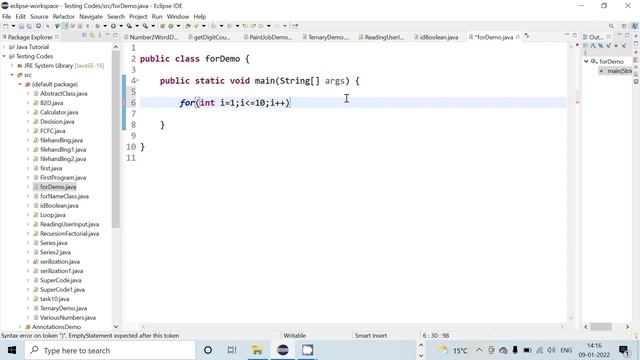Open the New file toolbar icon
Image resolution: width=640 pixels, height=360 pixels.
click(x=6, y=26)
